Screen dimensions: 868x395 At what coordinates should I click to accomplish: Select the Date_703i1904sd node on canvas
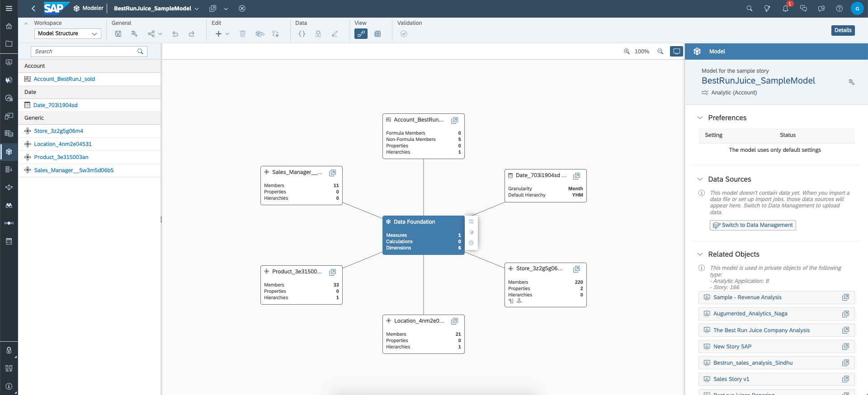coord(546,186)
